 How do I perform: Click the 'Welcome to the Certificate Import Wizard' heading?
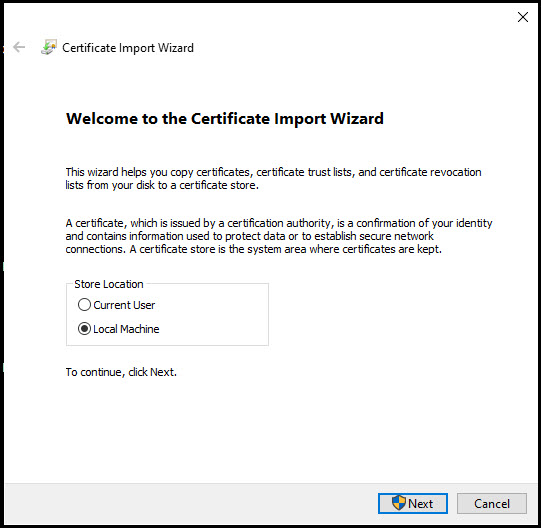(x=225, y=119)
